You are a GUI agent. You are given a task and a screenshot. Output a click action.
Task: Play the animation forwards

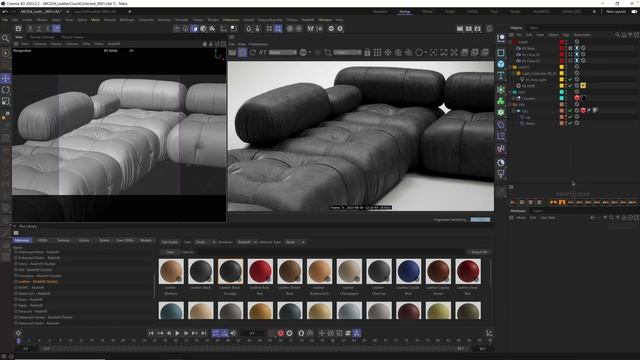[177, 333]
